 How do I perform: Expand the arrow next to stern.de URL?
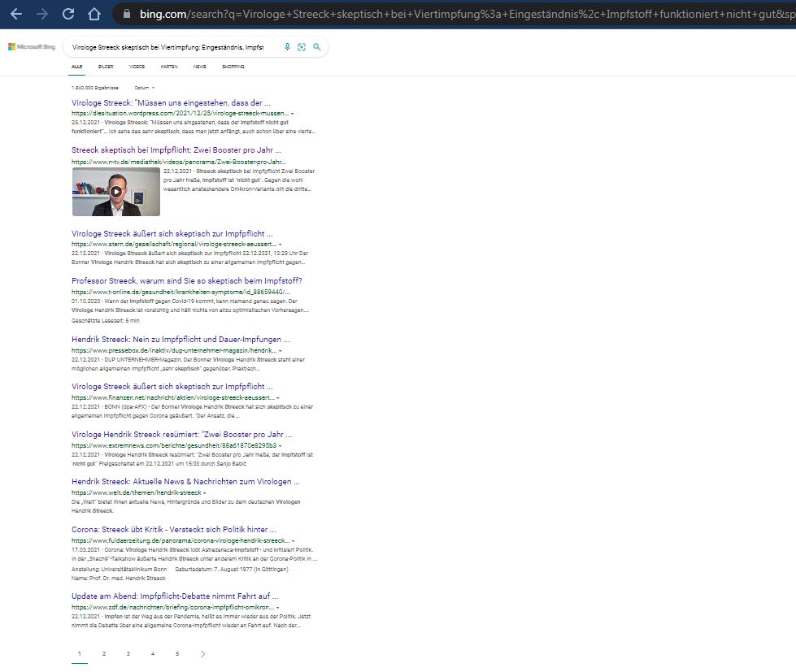coord(281,244)
